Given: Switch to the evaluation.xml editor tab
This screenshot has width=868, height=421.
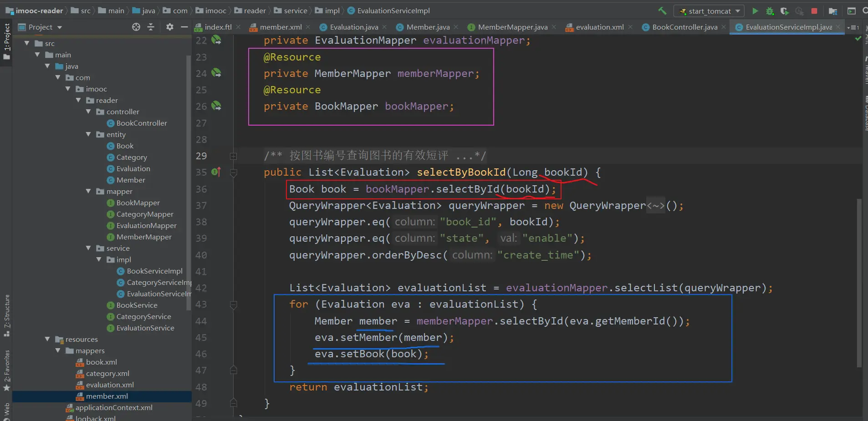Looking at the screenshot, I should [599, 27].
